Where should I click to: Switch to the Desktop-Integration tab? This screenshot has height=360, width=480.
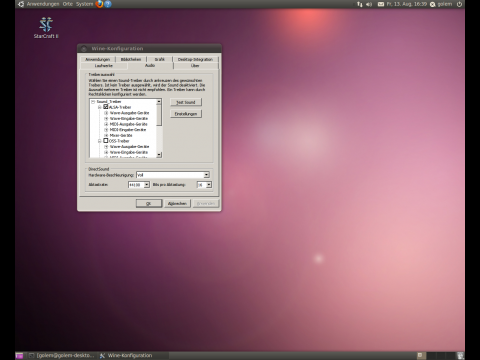pyautogui.click(x=195, y=59)
